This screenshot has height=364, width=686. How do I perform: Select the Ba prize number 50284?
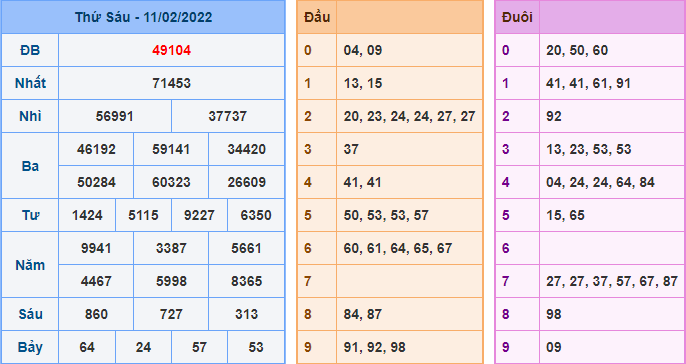[96, 182]
